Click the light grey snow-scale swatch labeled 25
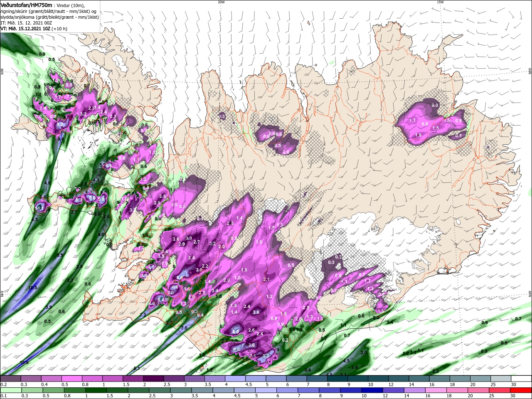 pos(501,379)
